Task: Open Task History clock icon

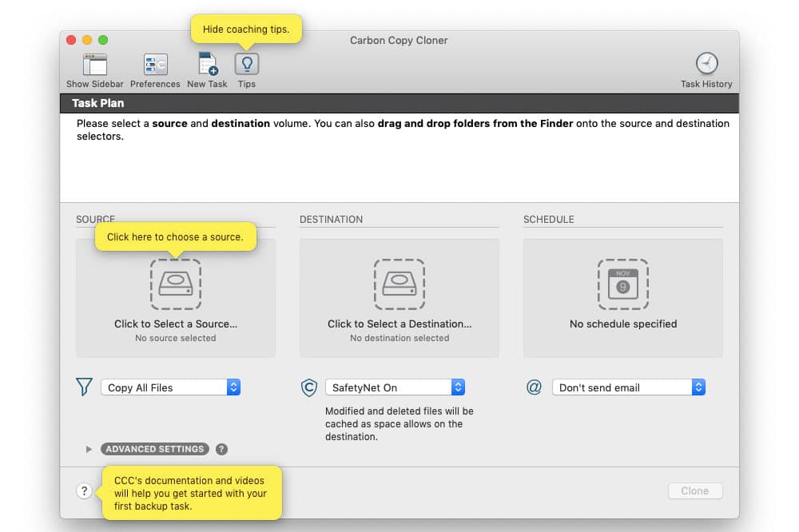Action: pyautogui.click(x=707, y=64)
